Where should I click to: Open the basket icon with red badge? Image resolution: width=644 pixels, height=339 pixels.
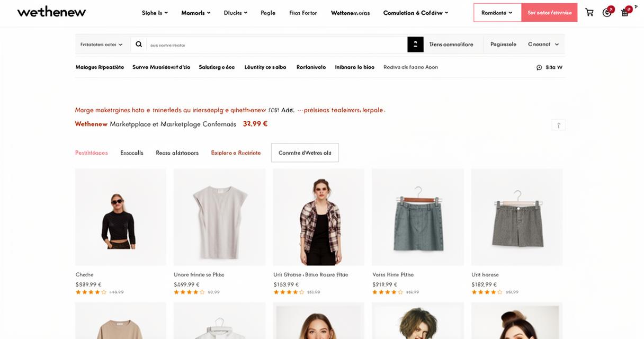[625, 12]
